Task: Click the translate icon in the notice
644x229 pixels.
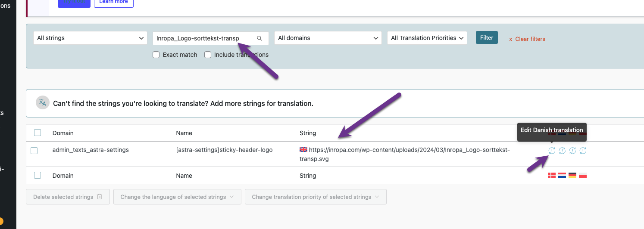Action: [42, 102]
